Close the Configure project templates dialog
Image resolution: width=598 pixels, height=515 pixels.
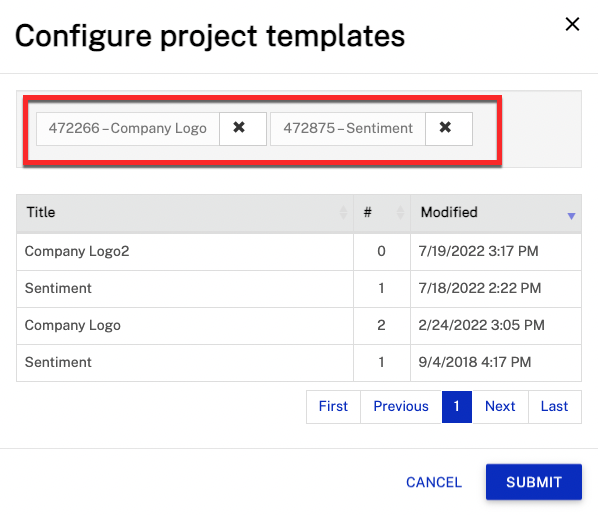[x=572, y=24]
